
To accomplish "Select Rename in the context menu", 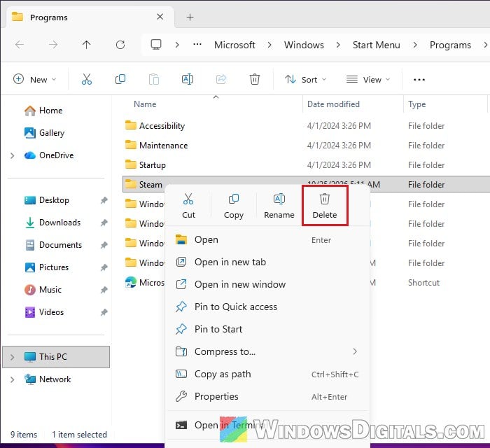I will [279, 206].
